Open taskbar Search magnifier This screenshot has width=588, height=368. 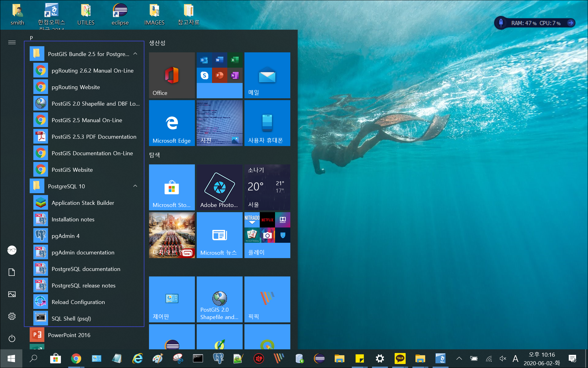[33, 359]
